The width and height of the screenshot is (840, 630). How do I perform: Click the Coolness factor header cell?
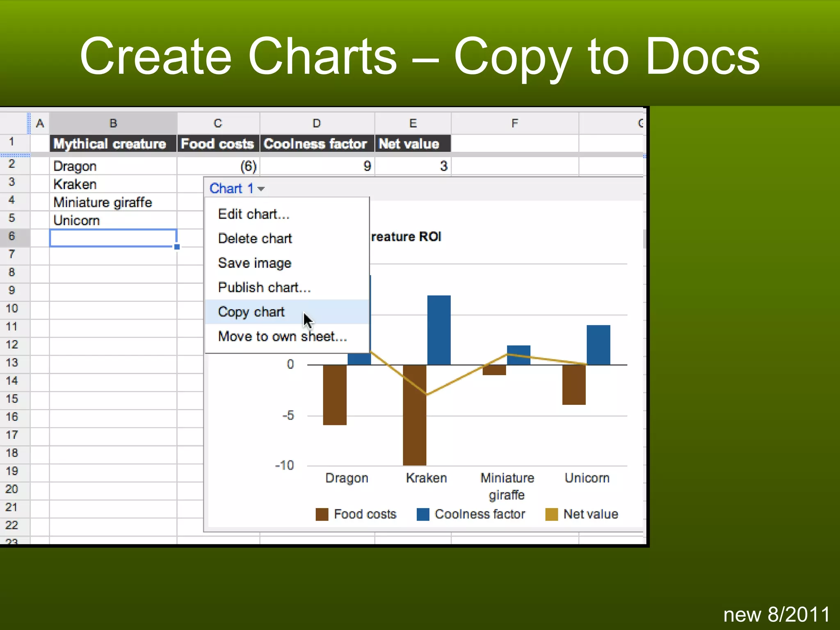pyautogui.click(x=317, y=144)
